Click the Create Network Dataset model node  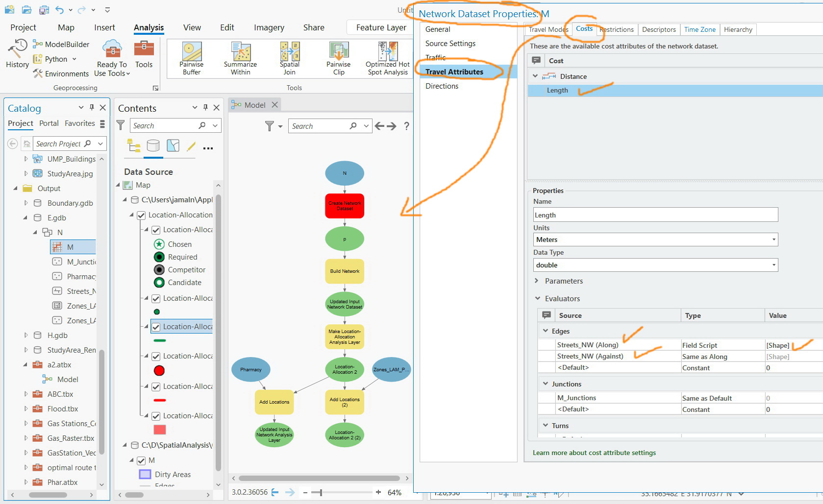coord(345,206)
